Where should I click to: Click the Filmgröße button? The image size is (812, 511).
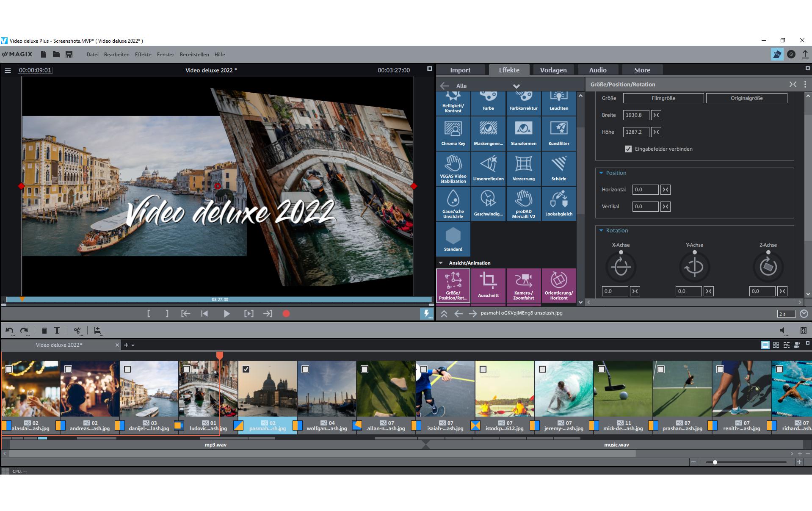663,98
